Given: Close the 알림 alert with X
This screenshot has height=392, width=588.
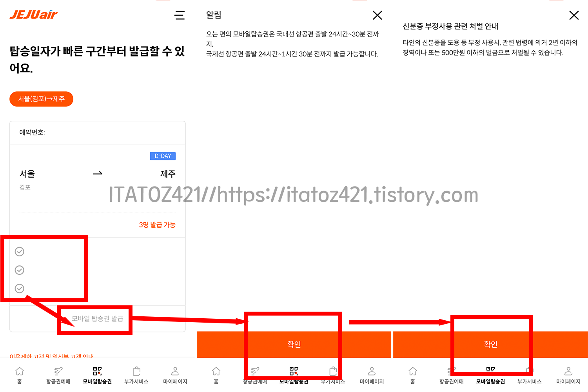Looking at the screenshot, I should pyautogui.click(x=377, y=15).
